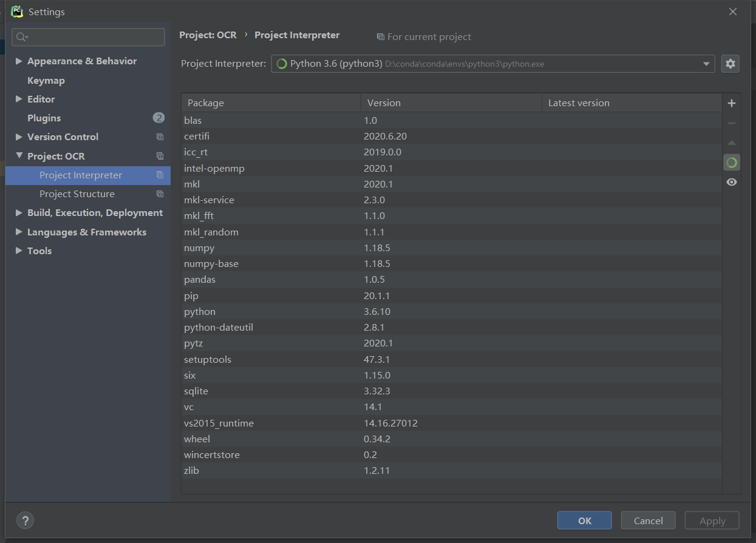756x543 pixels.
Task: Select the blas package row
Action: [452, 120]
